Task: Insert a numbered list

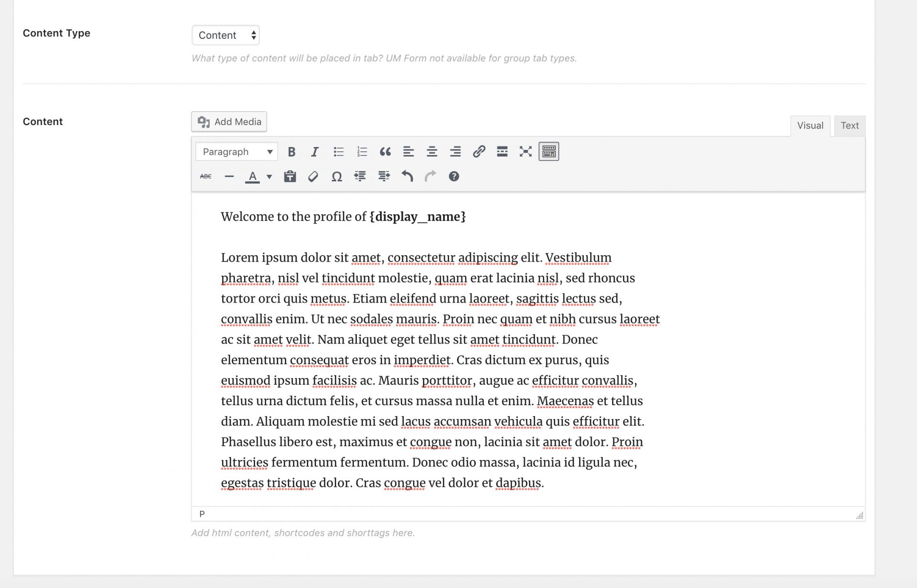Action: tap(362, 152)
